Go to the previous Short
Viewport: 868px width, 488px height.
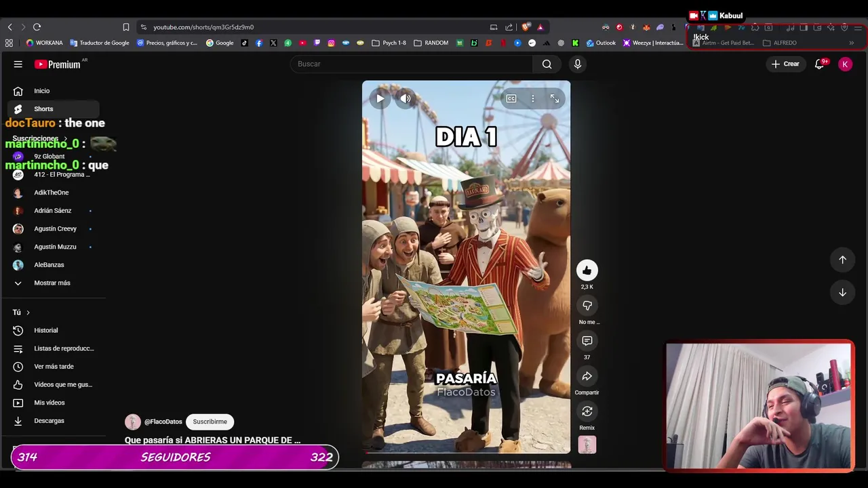pyautogui.click(x=842, y=260)
